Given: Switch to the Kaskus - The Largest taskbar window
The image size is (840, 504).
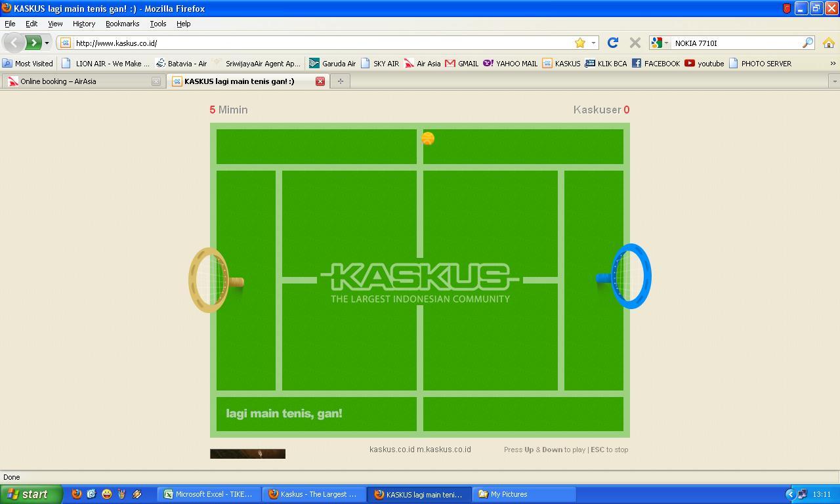Looking at the screenshot, I should pos(314,494).
